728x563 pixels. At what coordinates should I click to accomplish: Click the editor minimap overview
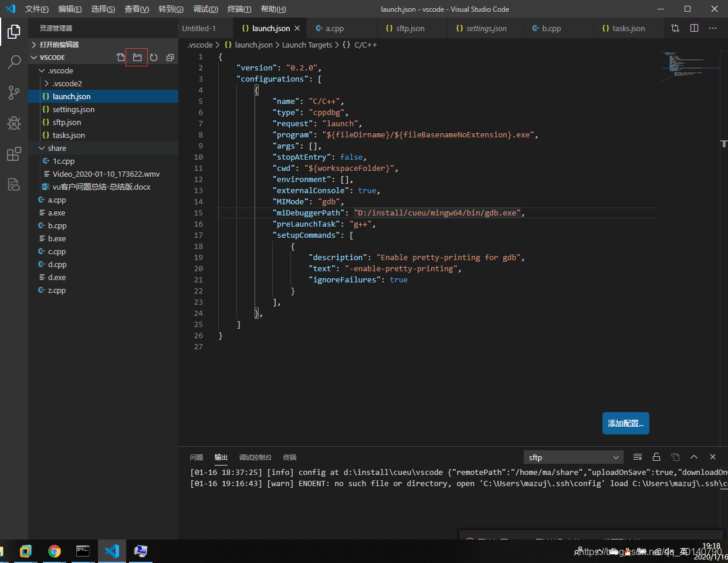click(690, 66)
